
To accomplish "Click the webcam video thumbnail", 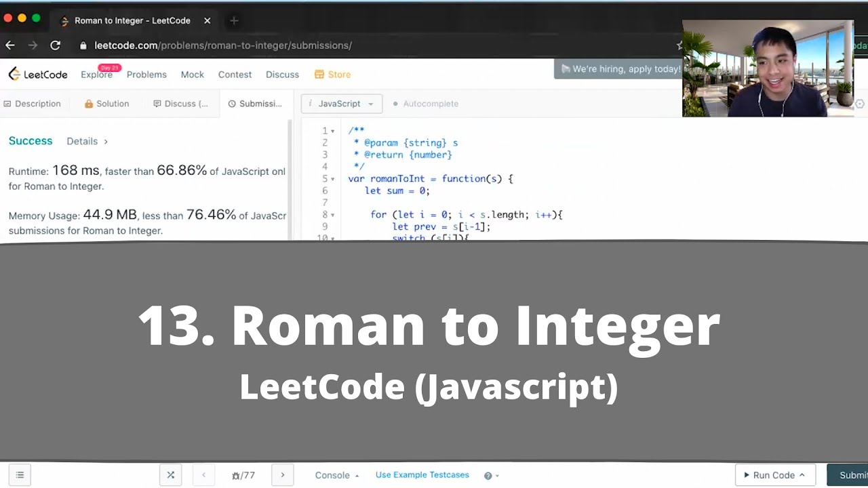I will pos(768,68).
